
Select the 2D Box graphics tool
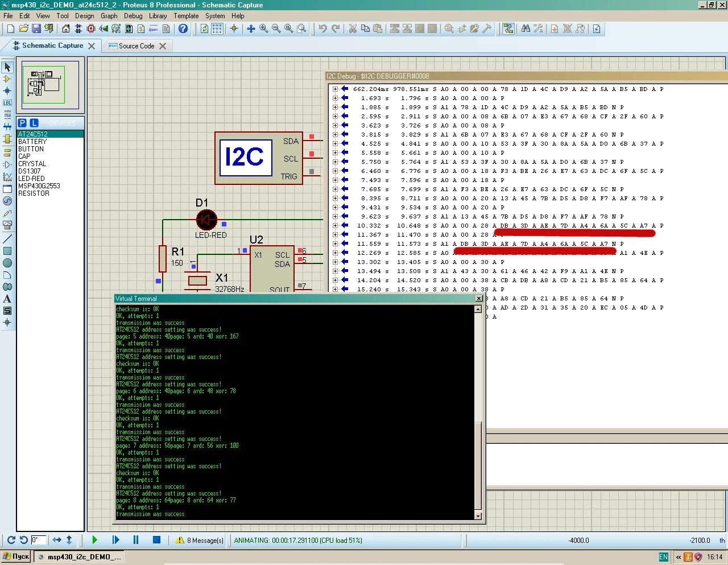point(7,251)
